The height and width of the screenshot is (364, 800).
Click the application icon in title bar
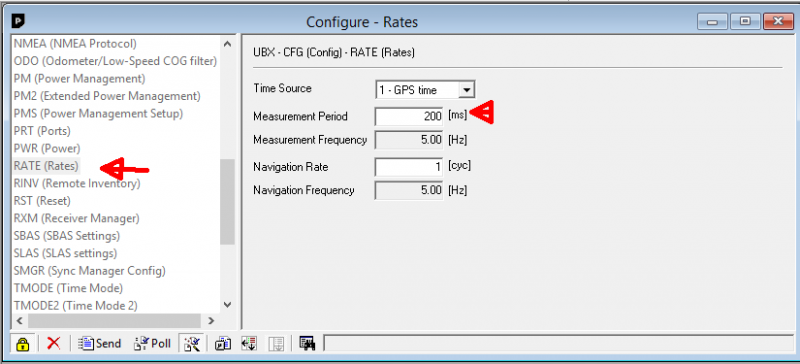click(18, 21)
